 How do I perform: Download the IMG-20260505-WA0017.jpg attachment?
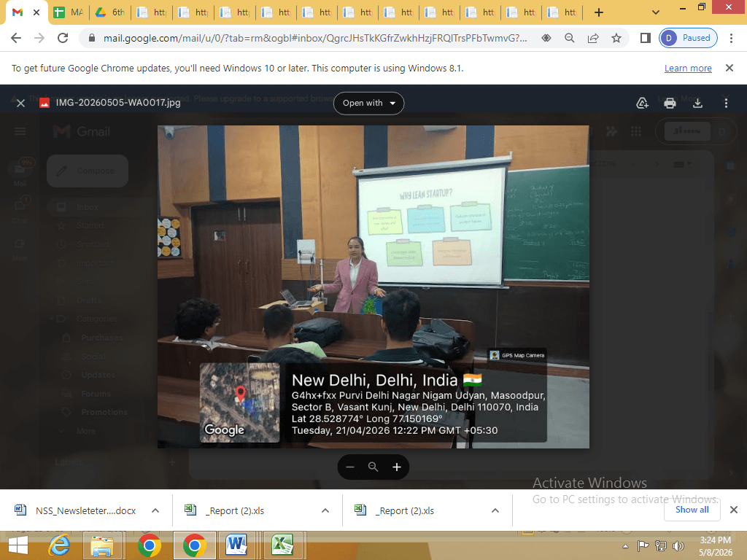[x=697, y=103]
